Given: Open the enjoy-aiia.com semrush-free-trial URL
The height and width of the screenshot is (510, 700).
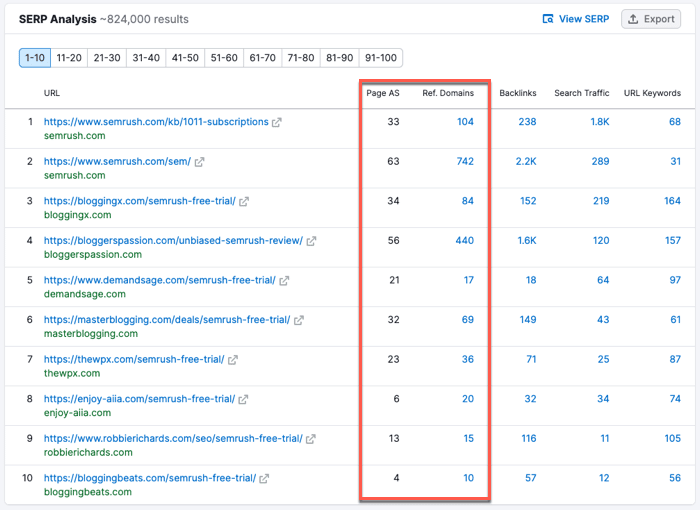Looking at the screenshot, I should [139, 399].
